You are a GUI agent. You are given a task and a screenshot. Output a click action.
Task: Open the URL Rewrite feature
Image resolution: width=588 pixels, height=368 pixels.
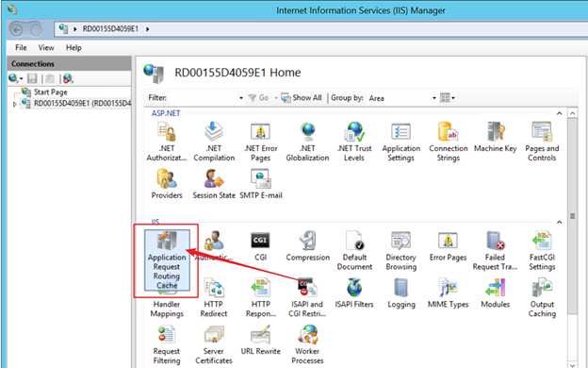pos(261,341)
